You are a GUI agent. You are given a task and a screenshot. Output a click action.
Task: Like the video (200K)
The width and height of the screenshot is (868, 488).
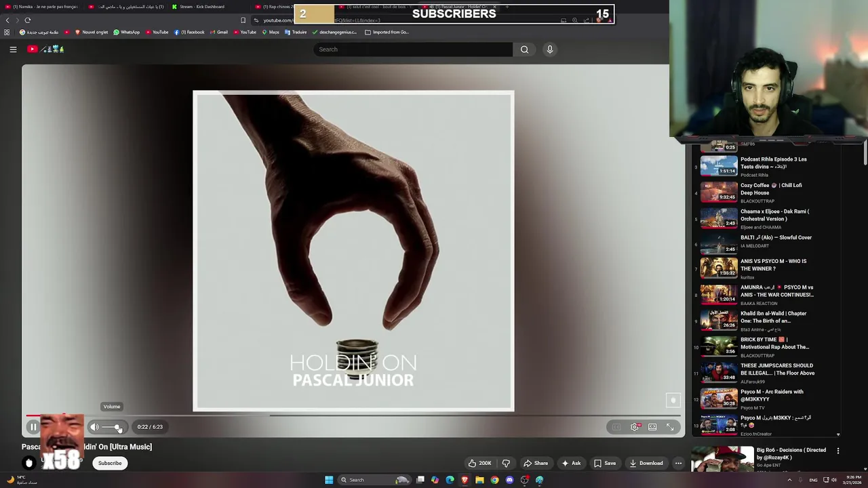479,464
